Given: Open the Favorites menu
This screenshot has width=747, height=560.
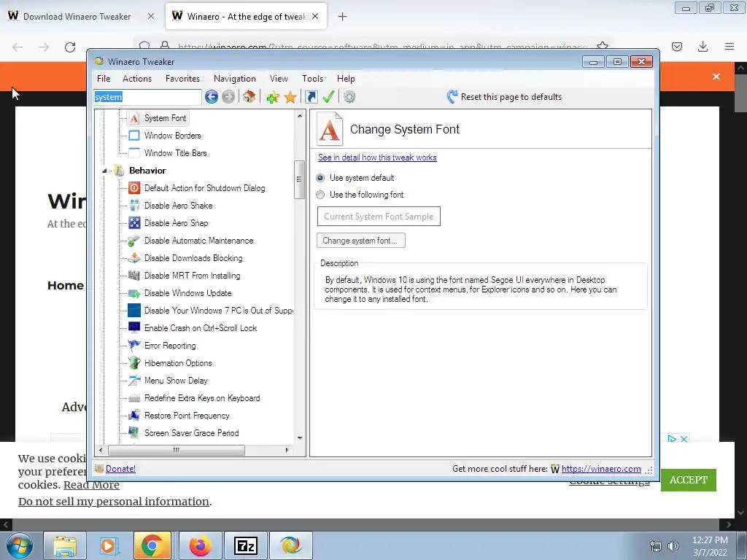Looking at the screenshot, I should (x=182, y=79).
